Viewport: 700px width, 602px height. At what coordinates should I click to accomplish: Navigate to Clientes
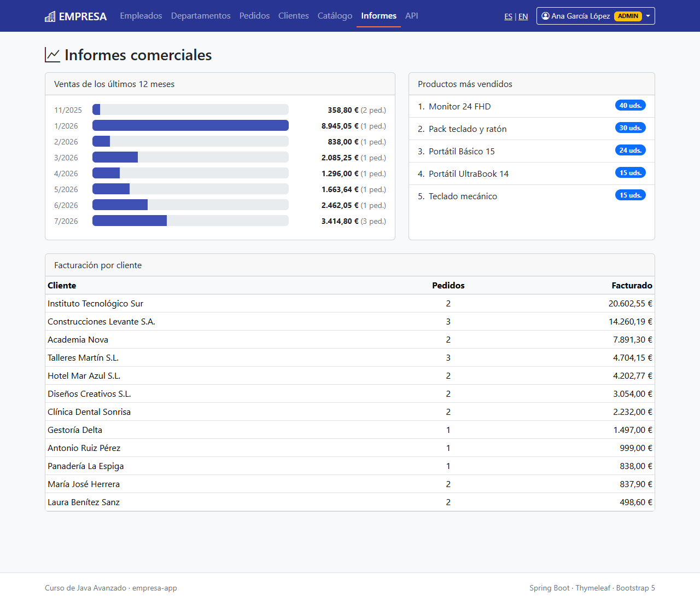coord(294,16)
